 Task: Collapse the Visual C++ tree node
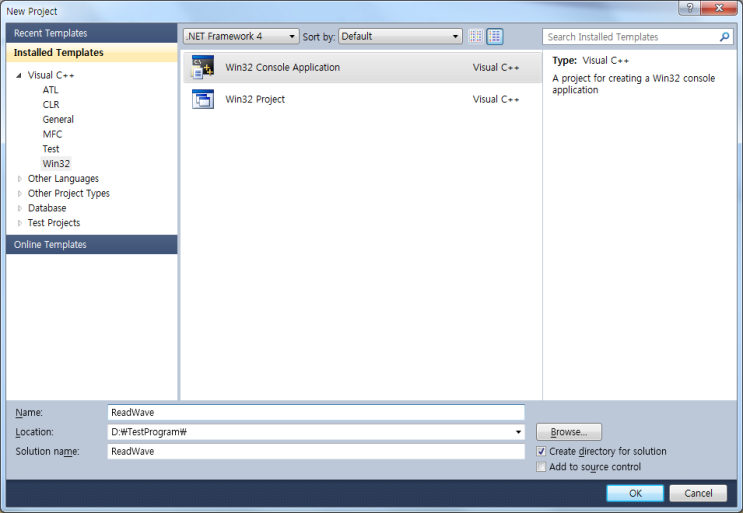(x=19, y=75)
